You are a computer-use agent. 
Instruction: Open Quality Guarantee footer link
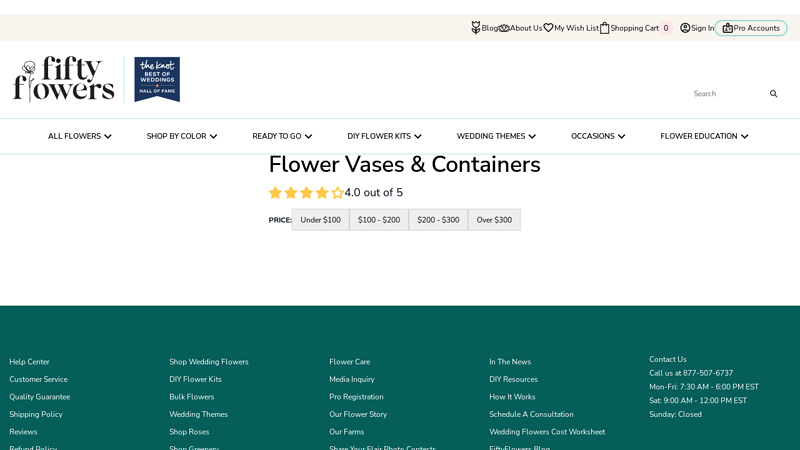coord(40,396)
